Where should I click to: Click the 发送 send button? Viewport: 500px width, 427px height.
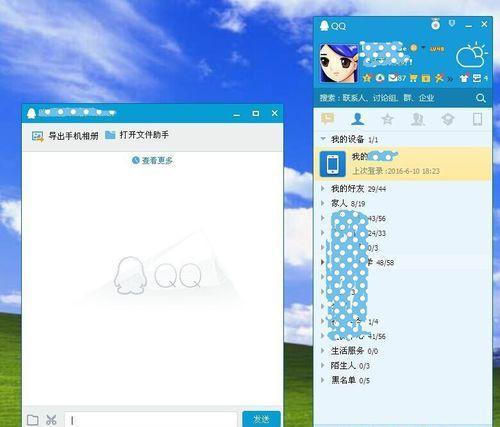click(261, 419)
